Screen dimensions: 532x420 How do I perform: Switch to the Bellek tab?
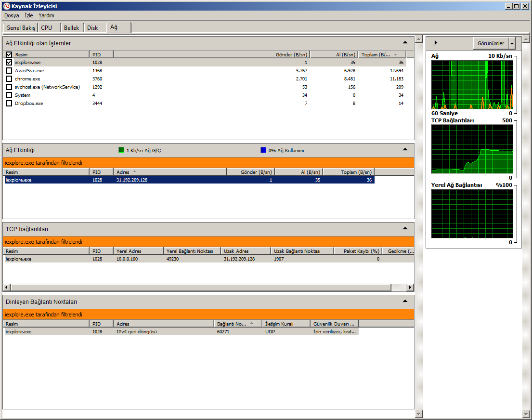(x=72, y=28)
